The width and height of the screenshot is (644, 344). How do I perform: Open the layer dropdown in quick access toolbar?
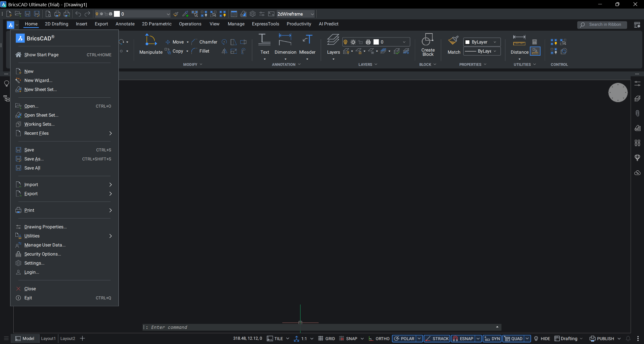pyautogui.click(x=132, y=14)
